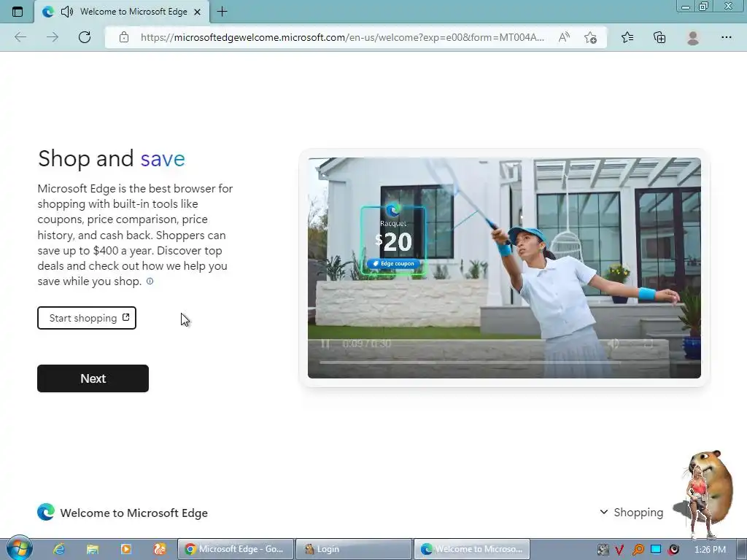Click the Edge logo in footer
This screenshot has width=747, height=560.
coord(46,513)
